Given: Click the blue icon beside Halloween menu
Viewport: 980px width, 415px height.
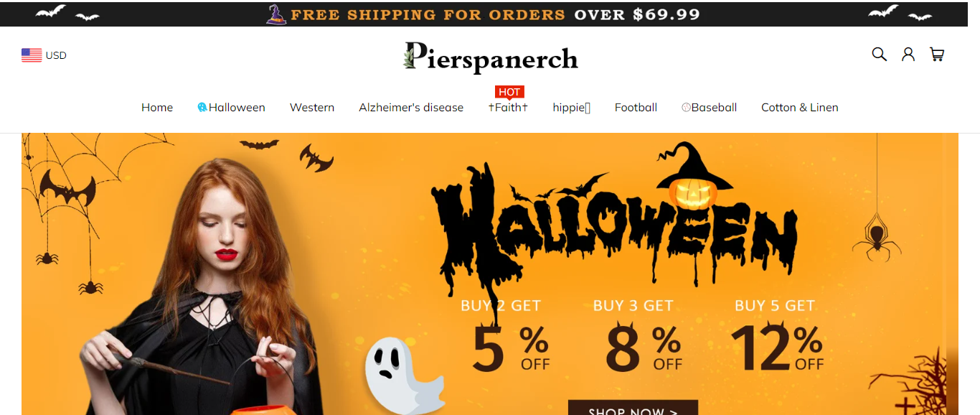Looking at the screenshot, I should (x=202, y=107).
